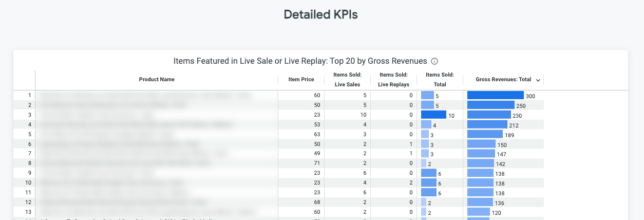The image size is (644, 220).
Task: Click the Items Sold: Live Sales header
Action: click(x=347, y=80)
